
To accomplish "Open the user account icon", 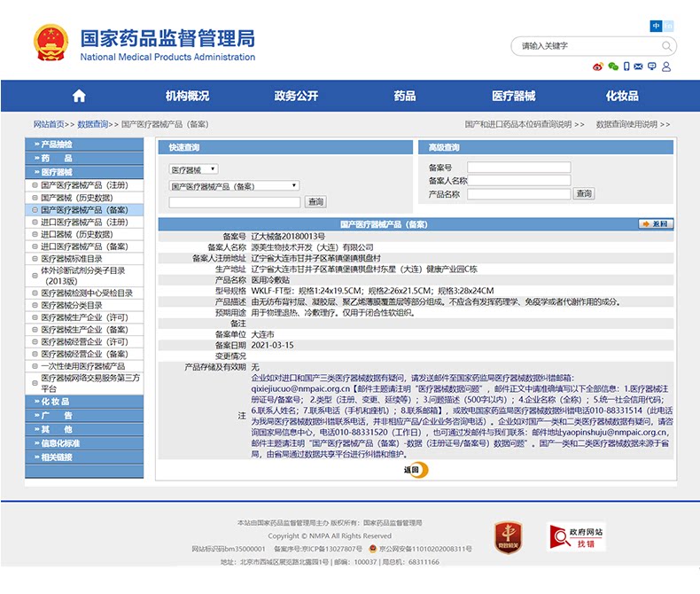I will (666, 66).
